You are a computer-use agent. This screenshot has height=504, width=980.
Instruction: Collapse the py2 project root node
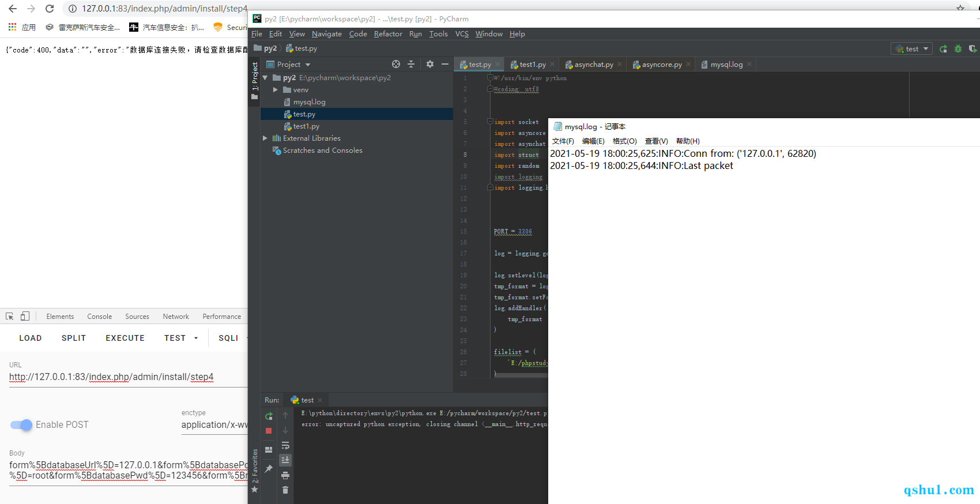click(265, 78)
